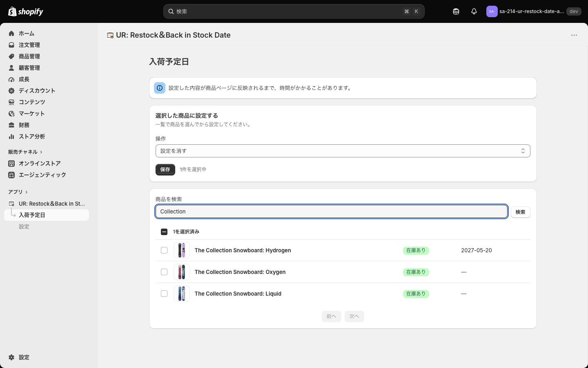Screen dimensions: 588x368
Task: Click the info icon in the notice banner
Action: 160,88
